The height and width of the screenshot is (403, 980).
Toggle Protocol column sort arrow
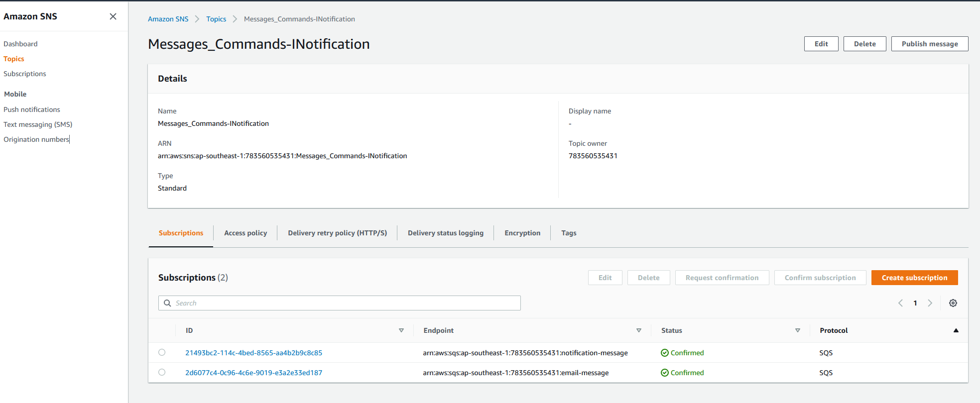pos(956,330)
